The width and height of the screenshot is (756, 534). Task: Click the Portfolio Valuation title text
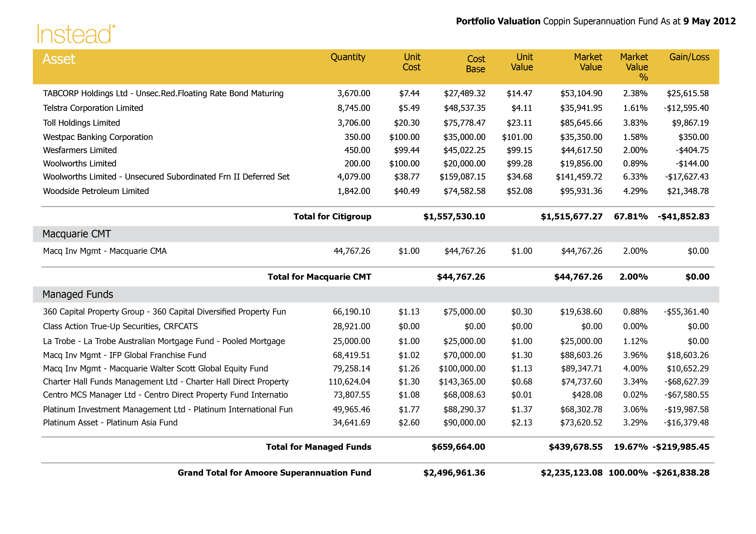coord(498,21)
